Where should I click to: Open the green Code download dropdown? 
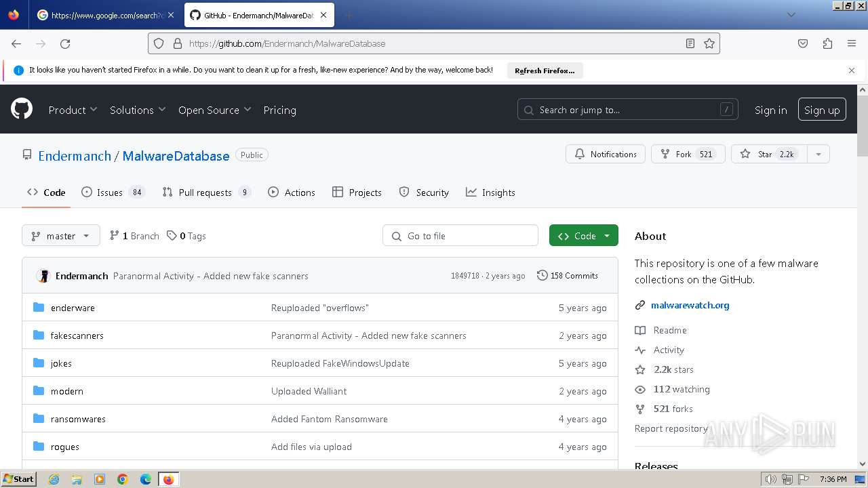584,236
